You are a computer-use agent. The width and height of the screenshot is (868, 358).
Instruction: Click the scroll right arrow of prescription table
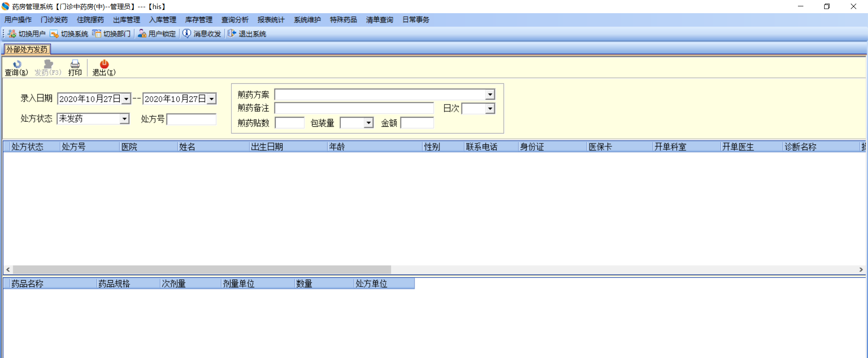(x=861, y=270)
